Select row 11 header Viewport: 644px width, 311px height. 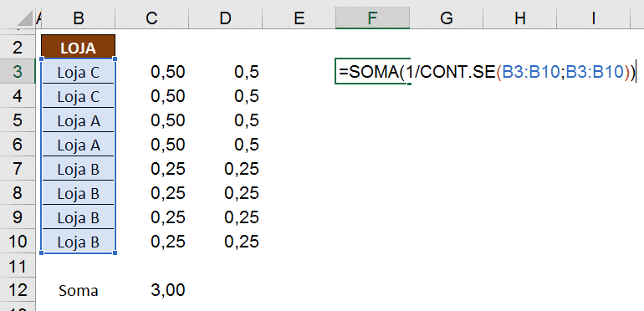coord(18,266)
